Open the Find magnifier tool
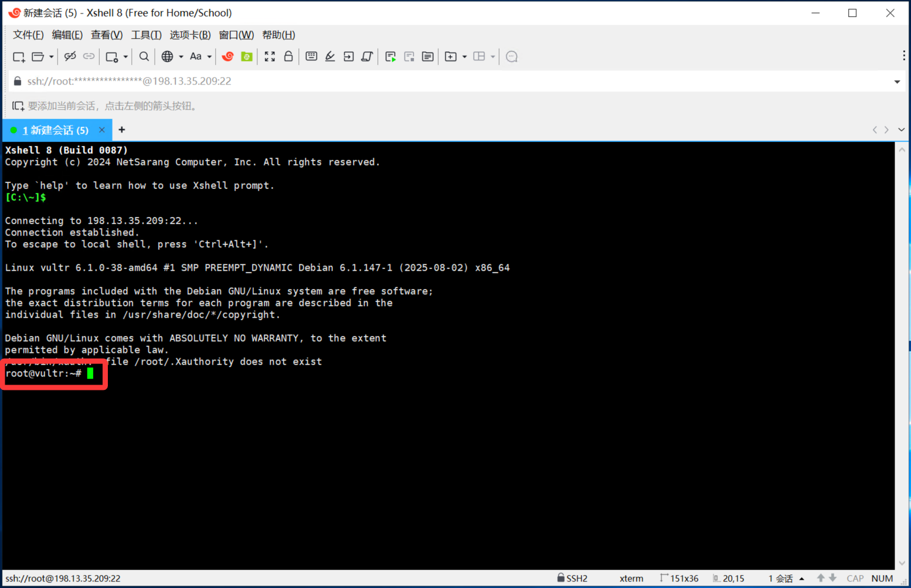This screenshot has height=588, width=911. (144, 57)
